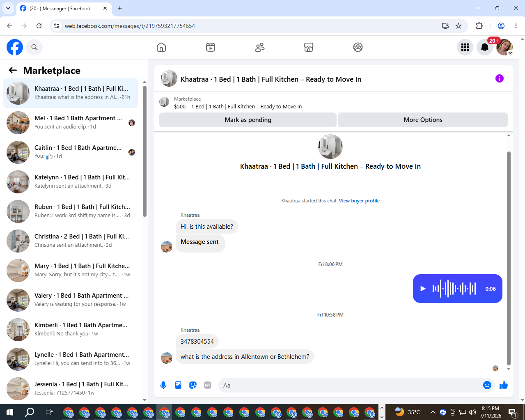
Task: Click the listing title in the chat header
Action: [271, 79]
